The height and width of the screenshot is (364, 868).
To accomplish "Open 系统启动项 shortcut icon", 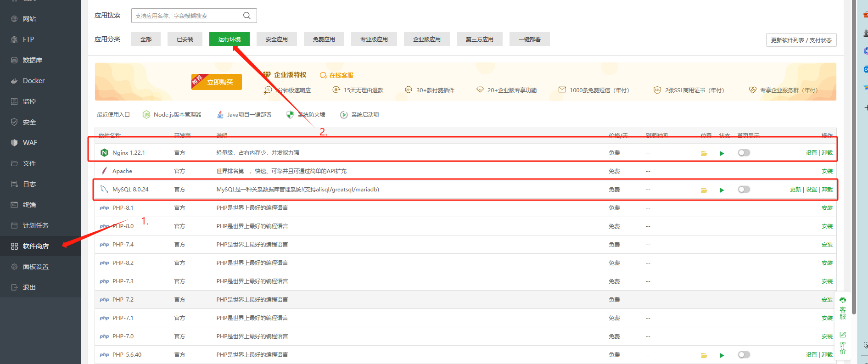I will click(x=344, y=115).
